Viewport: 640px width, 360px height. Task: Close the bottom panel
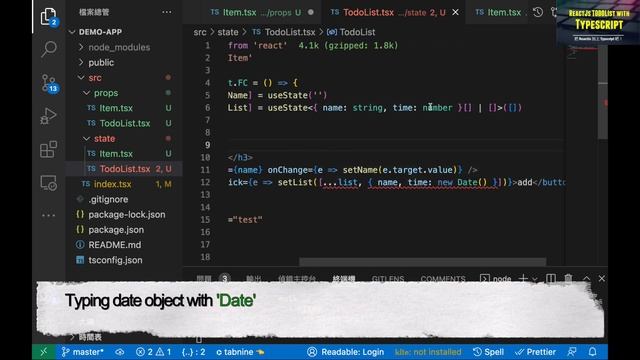coord(602,278)
